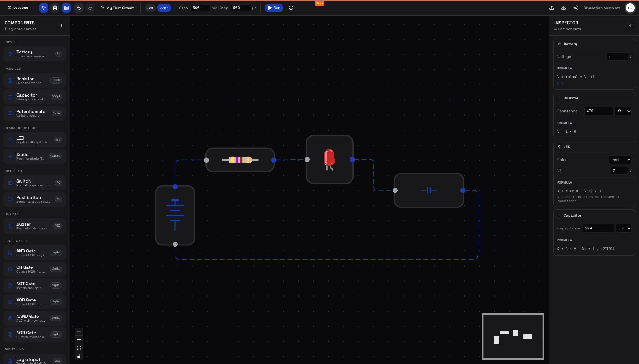Open the HS user avatar menu
639x364 pixels.
coord(630,8)
